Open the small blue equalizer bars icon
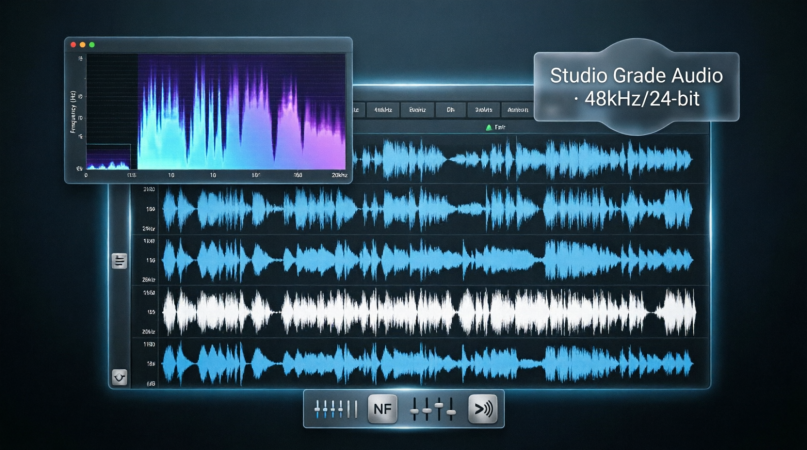 pos(336,409)
